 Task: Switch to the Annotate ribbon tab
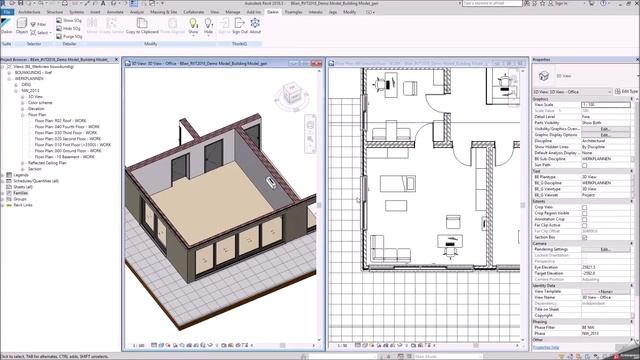(115, 12)
